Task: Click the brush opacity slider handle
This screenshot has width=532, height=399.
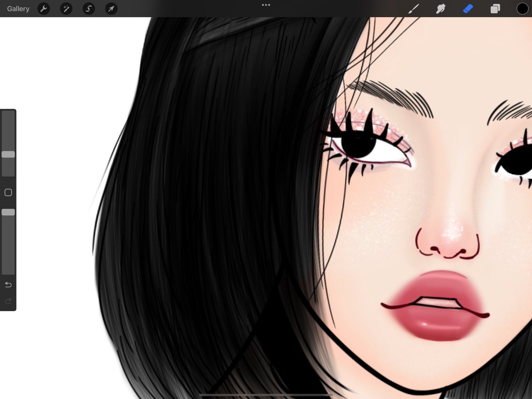Action: pyautogui.click(x=8, y=213)
